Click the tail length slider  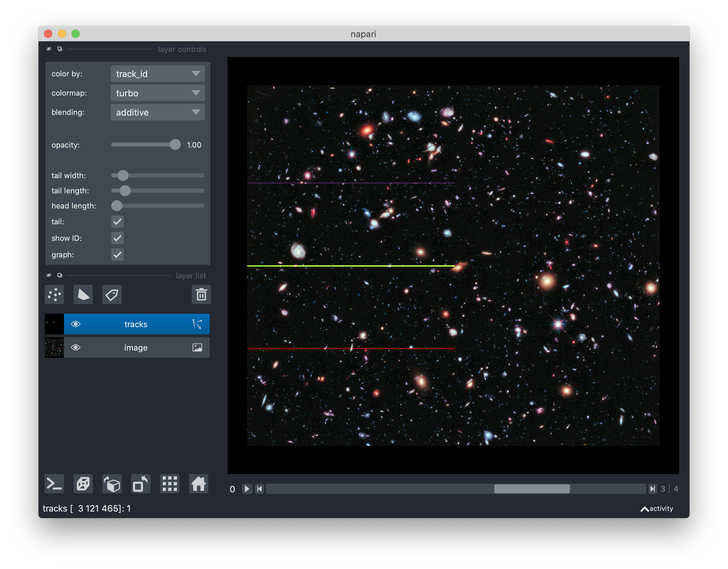pos(158,191)
